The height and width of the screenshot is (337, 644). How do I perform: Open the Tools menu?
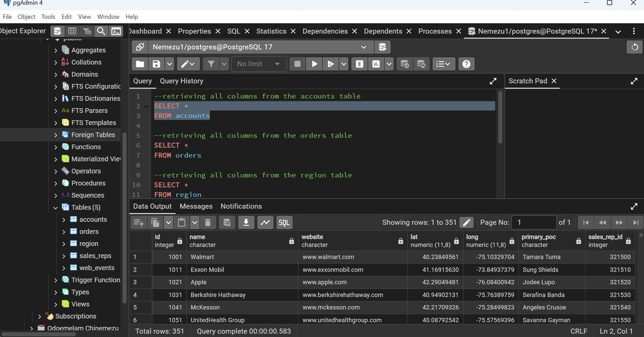pyautogui.click(x=48, y=17)
